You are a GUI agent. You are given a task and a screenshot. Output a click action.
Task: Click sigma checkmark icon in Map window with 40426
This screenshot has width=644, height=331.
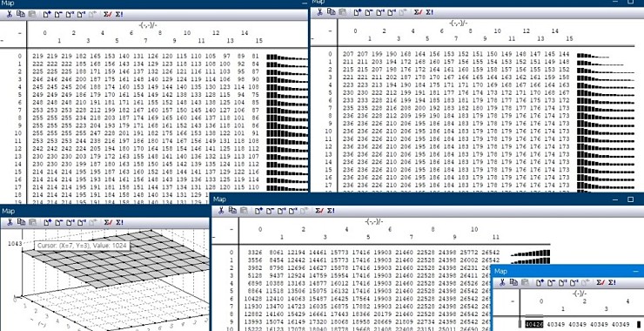(600, 282)
